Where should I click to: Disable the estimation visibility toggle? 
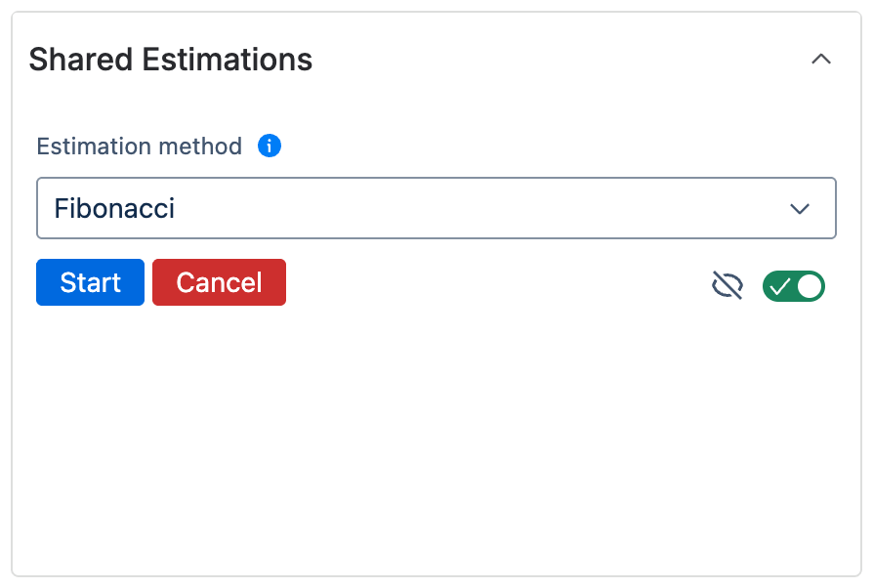pos(793,285)
